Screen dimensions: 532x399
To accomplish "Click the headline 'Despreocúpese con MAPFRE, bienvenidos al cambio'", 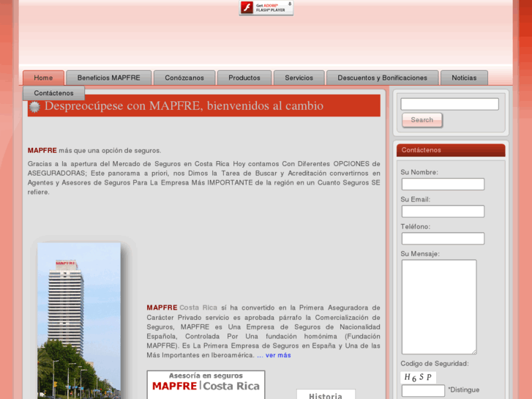I will coord(184,106).
